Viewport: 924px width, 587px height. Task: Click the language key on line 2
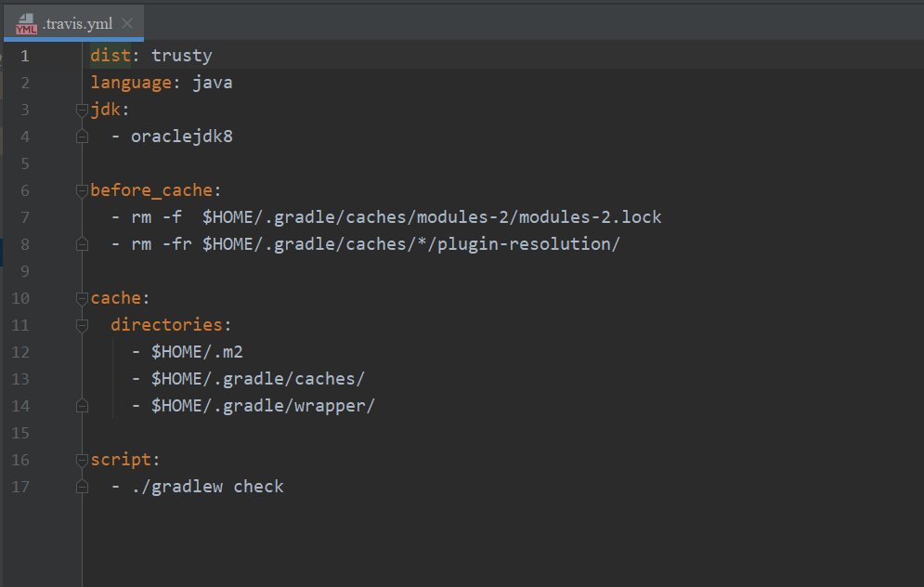[x=130, y=83]
